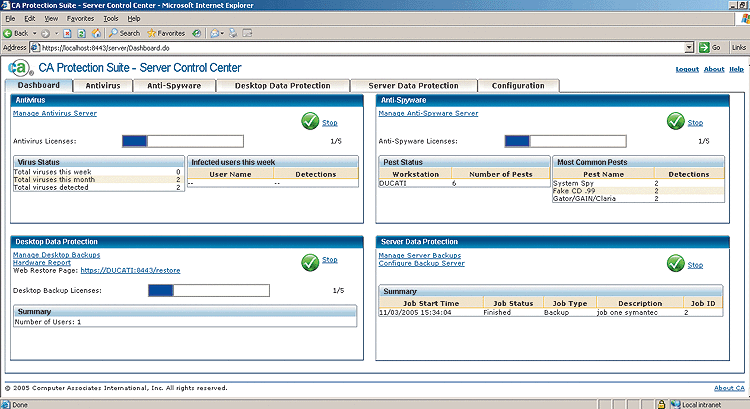Open the Search pane in toolbar
This screenshot has width=750, height=409.
coord(124,33)
